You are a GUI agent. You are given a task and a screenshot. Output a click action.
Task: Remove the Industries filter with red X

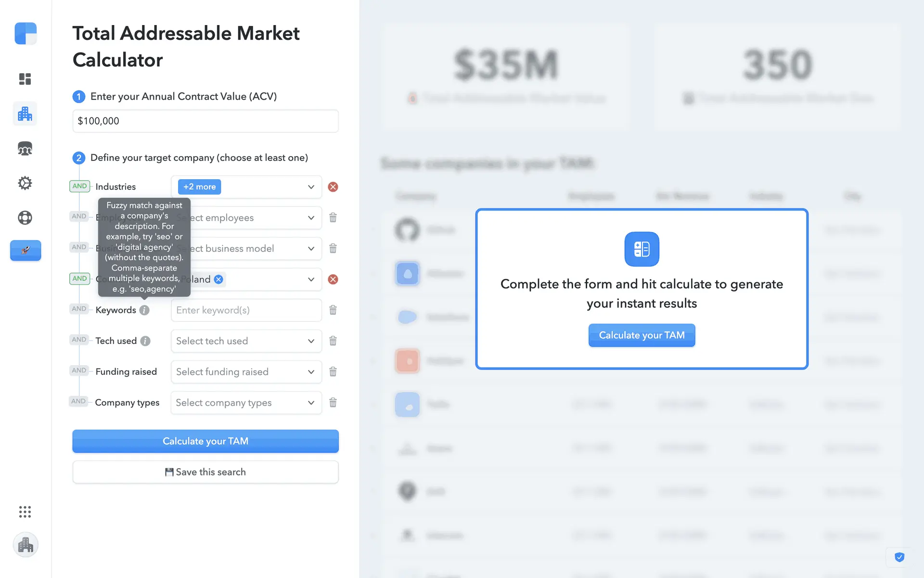tap(333, 187)
